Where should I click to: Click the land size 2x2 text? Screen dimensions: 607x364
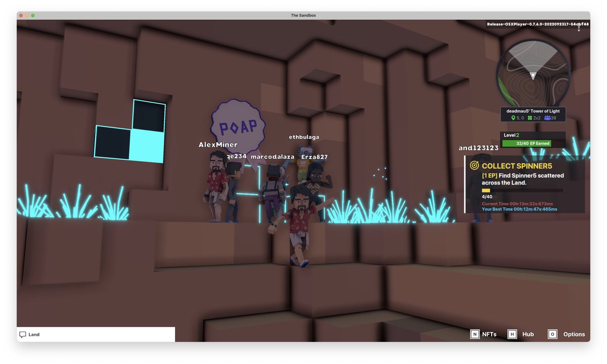click(x=537, y=118)
